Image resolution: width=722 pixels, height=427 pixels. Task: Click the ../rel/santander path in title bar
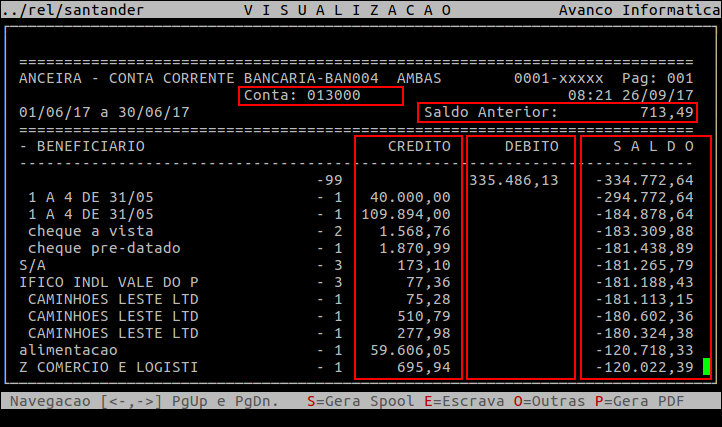pos(72,9)
